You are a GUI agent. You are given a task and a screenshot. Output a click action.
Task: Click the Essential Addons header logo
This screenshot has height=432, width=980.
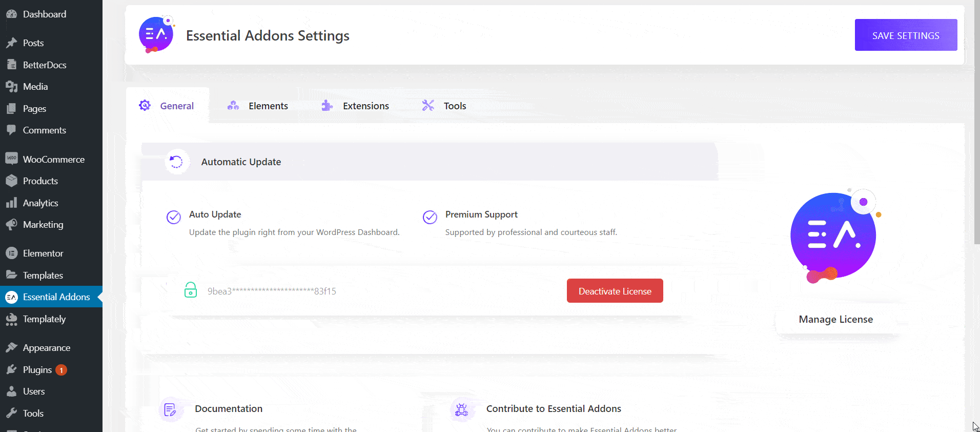(156, 34)
